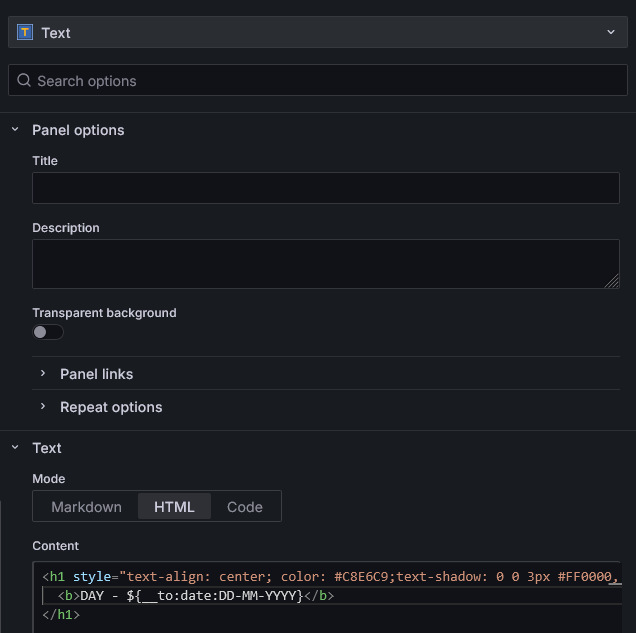This screenshot has width=636, height=633.
Task: Click the Text section heading label
Action: click(x=47, y=448)
